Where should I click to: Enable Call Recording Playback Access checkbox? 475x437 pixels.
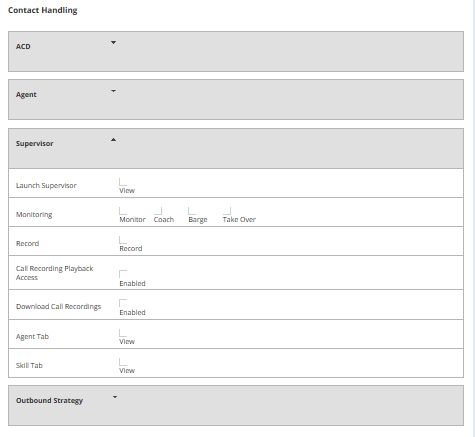(123, 274)
